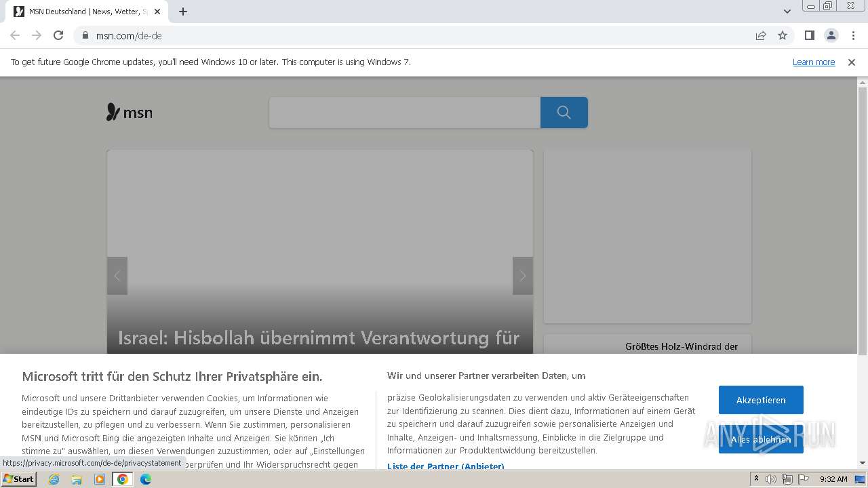The height and width of the screenshot is (488, 868).
Task: Launch Microsoft Edge from taskbar
Action: click(x=146, y=479)
